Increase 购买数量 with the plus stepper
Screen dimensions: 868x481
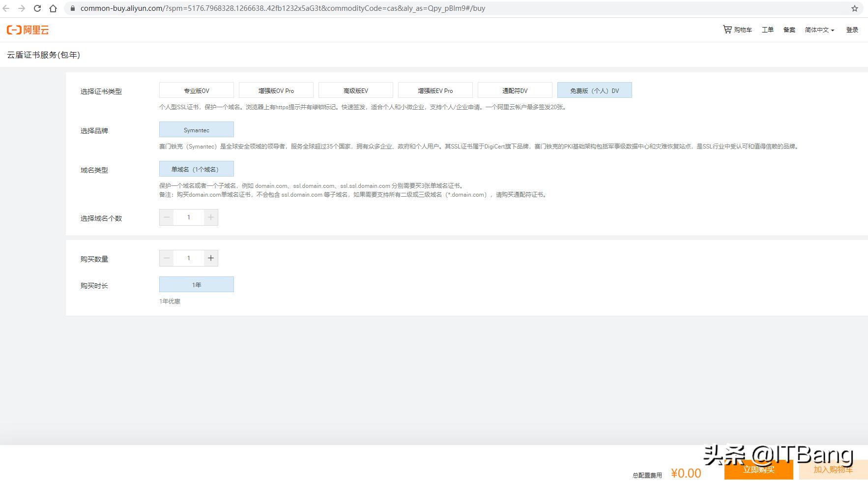click(211, 258)
